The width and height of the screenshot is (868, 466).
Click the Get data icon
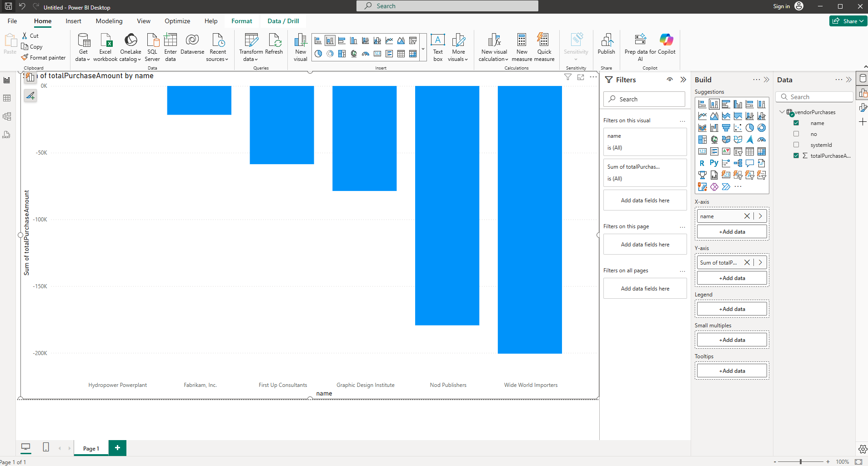click(x=84, y=41)
